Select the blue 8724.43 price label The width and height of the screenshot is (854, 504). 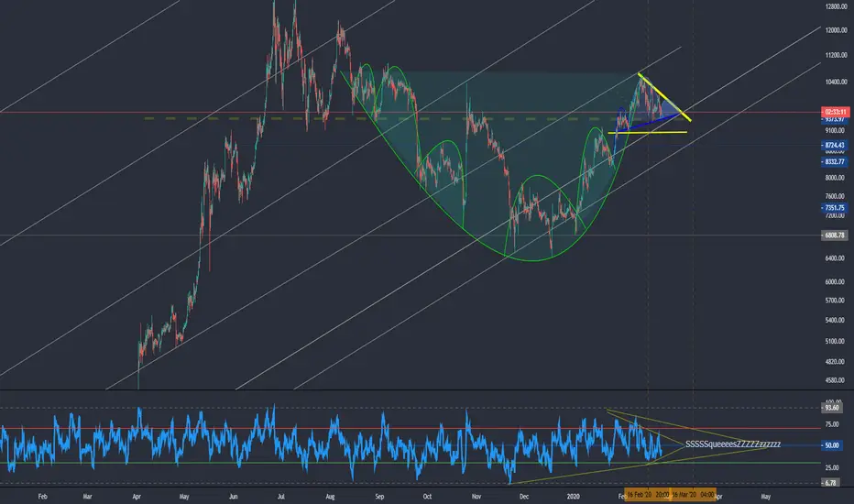834,146
